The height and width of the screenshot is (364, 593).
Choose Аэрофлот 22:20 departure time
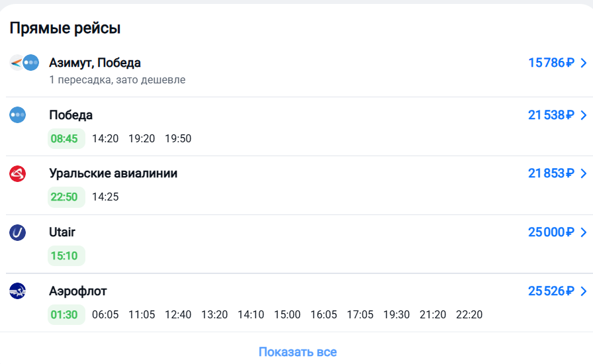(469, 314)
